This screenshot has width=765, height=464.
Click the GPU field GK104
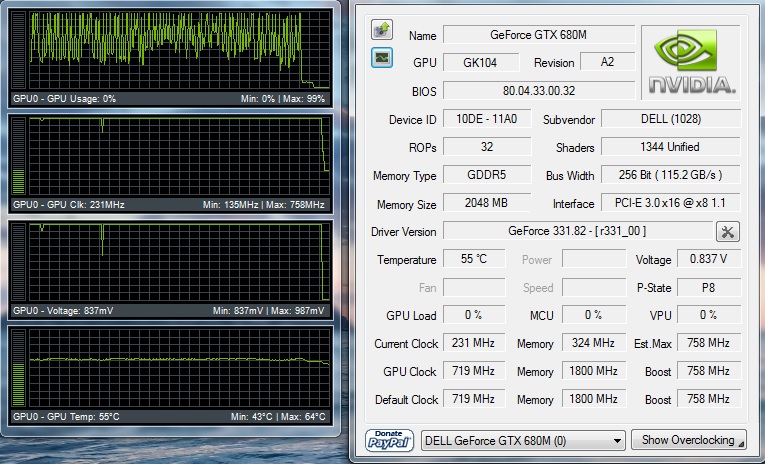(x=481, y=62)
